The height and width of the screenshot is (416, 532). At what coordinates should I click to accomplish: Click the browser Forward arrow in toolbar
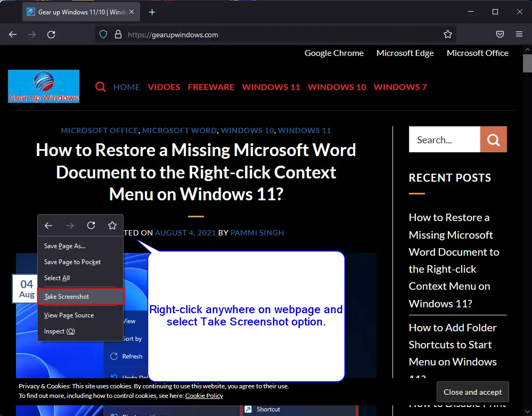pyautogui.click(x=32, y=34)
